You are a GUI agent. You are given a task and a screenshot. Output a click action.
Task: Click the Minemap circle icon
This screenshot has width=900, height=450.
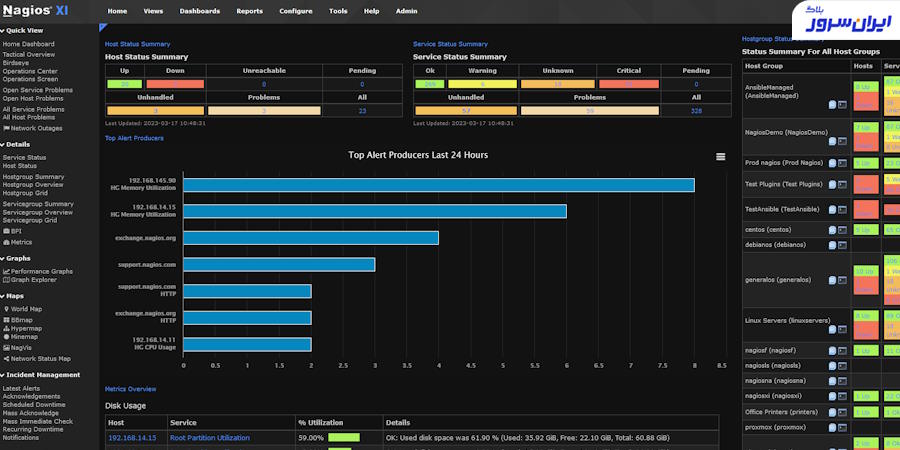(6, 337)
